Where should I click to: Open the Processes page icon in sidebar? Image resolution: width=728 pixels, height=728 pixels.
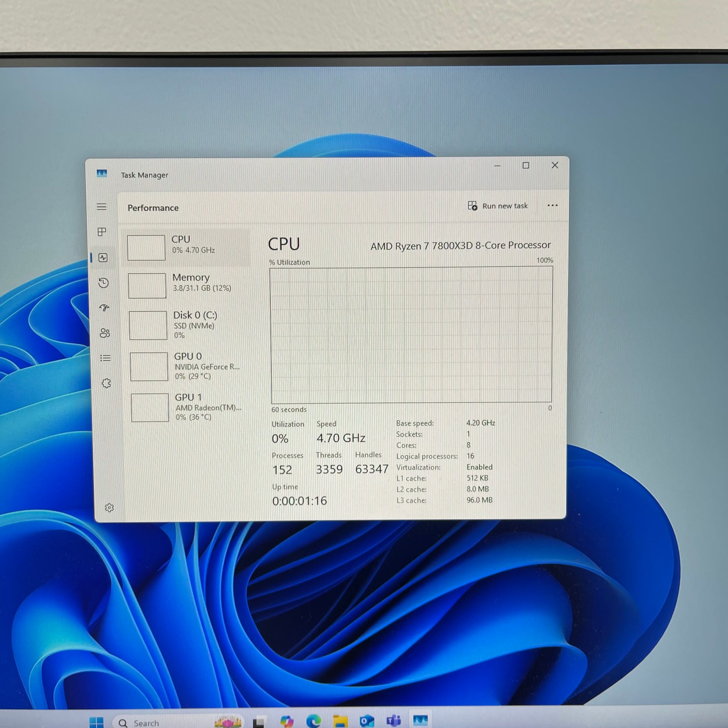click(x=102, y=232)
